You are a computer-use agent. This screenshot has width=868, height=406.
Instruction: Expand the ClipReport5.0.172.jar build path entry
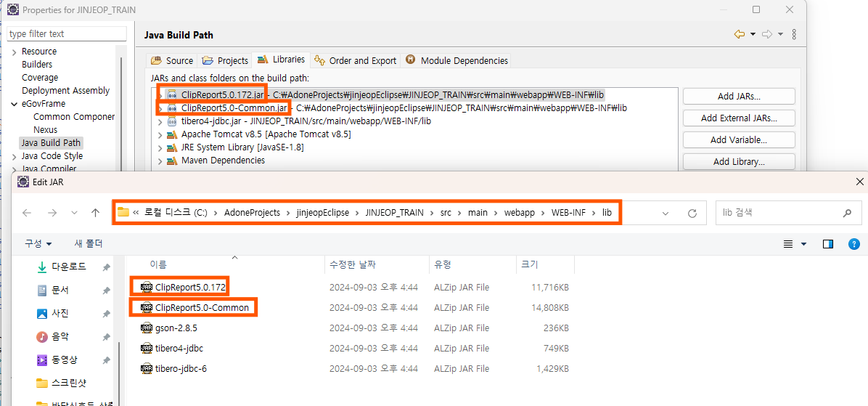[160, 94]
